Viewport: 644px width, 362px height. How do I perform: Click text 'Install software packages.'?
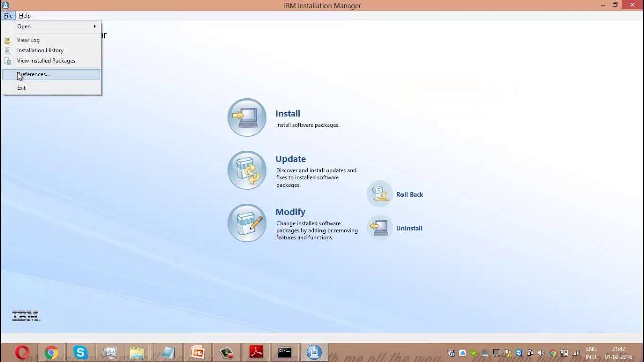click(x=308, y=125)
